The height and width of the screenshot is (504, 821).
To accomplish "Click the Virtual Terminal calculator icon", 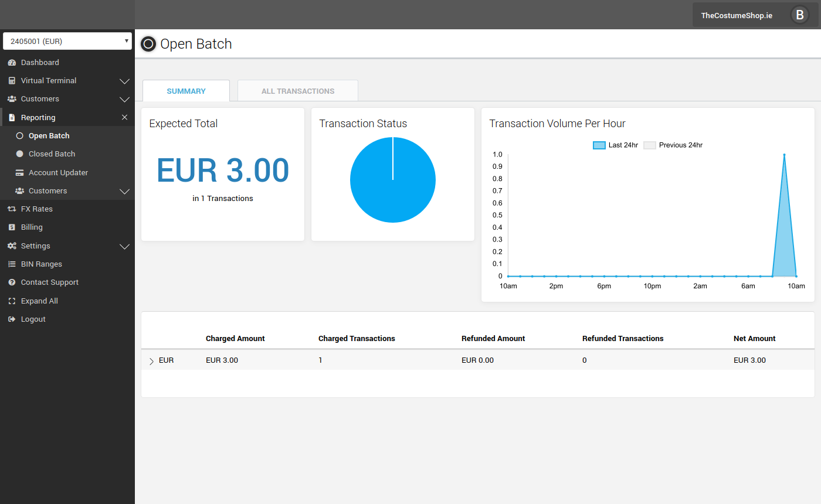I will coord(12,81).
